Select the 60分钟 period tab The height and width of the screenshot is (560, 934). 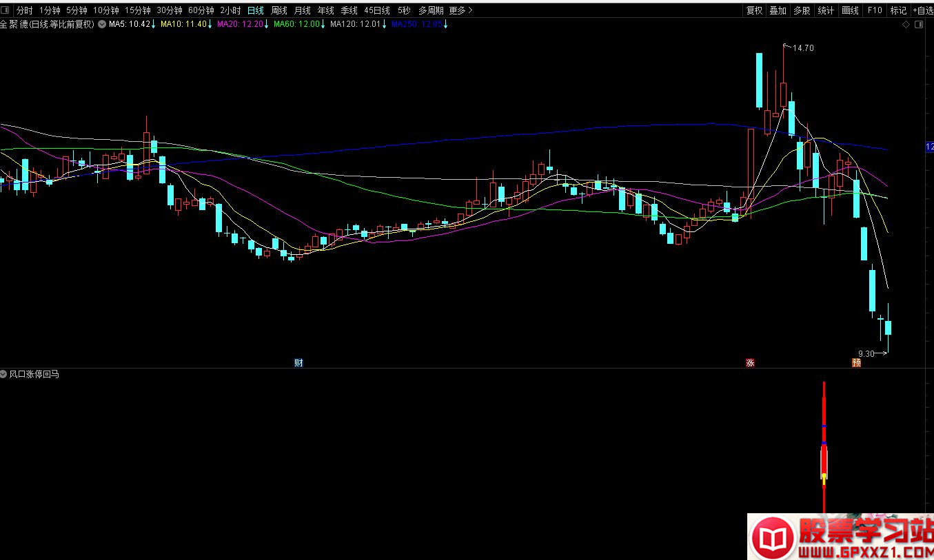(201, 10)
